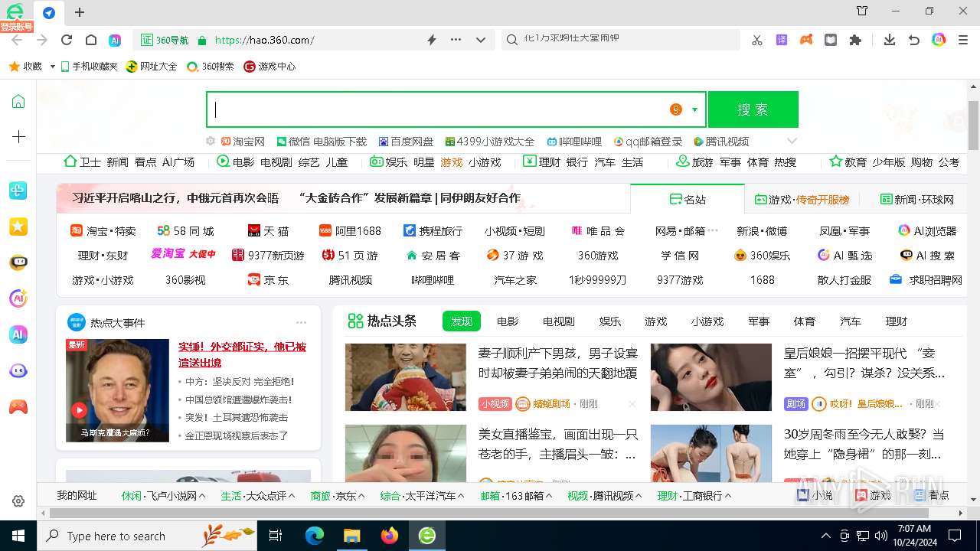
Task: Open the gamepad extension icon in toolbar
Action: pyautogui.click(x=806, y=40)
